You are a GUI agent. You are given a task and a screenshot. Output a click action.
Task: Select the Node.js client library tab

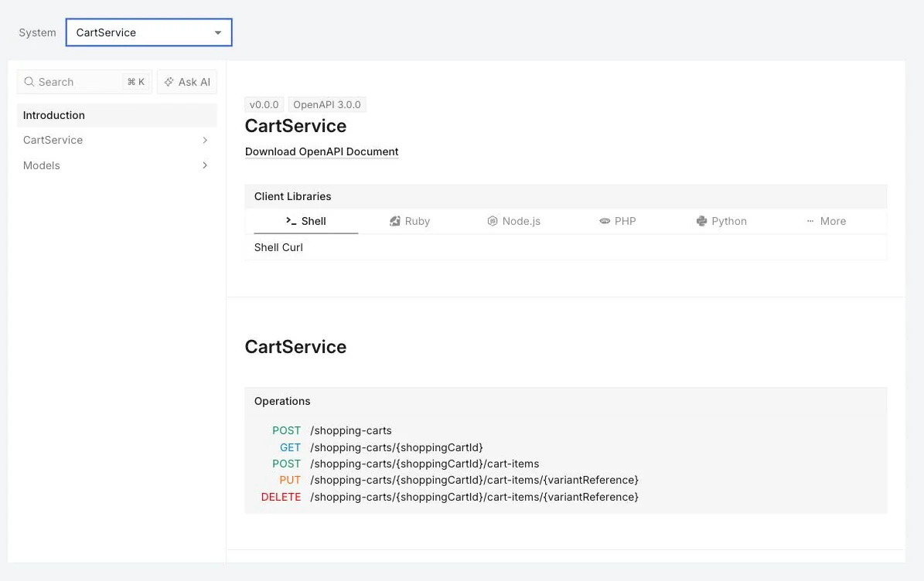coord(514,221)
